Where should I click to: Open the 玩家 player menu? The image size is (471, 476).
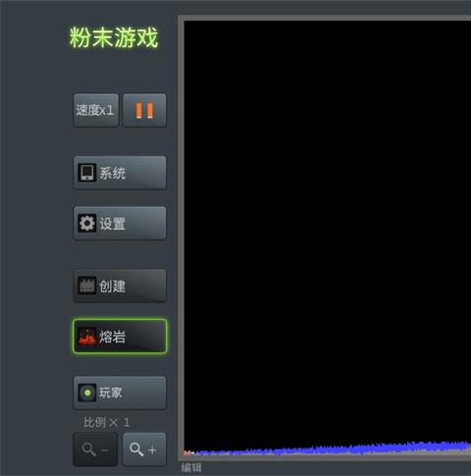point(120,393)
